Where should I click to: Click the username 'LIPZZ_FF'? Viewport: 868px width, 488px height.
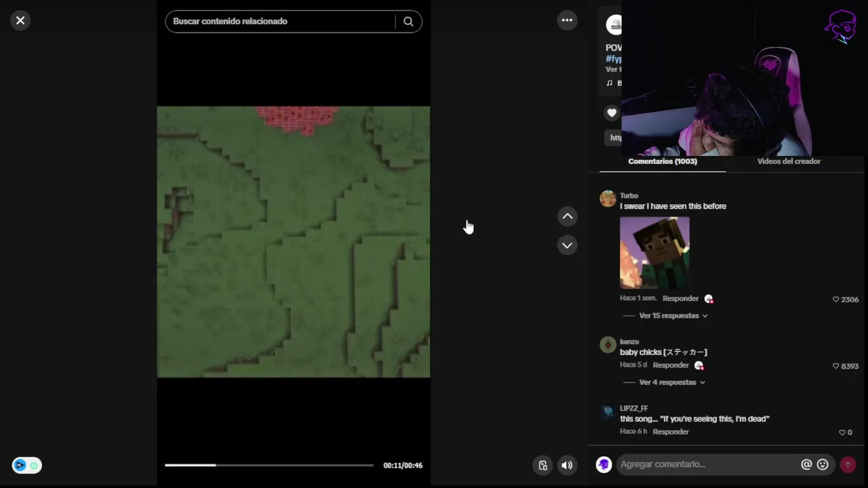click(x=634, y=408)
